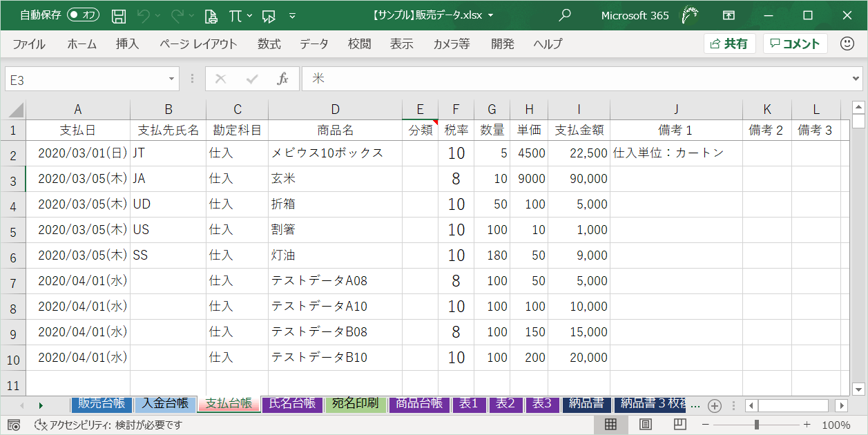Click the account profile picture icon
Screen dimensions: 868x435
pyautogui.click(x=690, y=15)
